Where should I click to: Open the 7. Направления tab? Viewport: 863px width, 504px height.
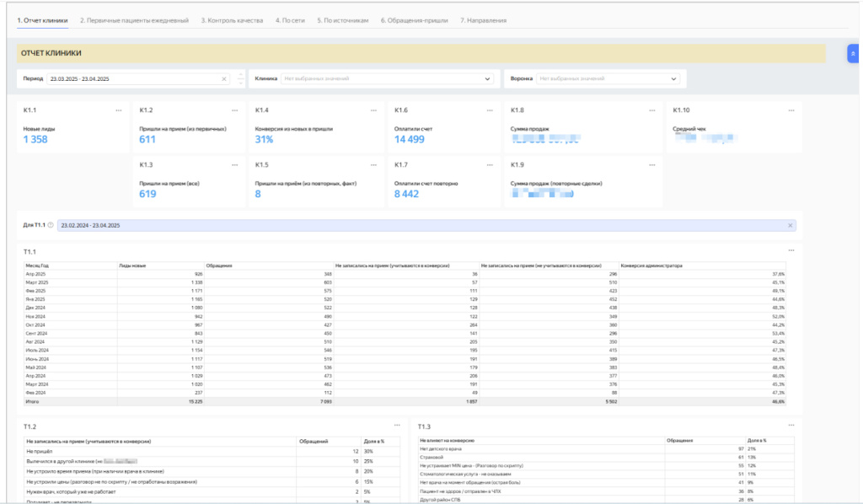tap(483, 19)
